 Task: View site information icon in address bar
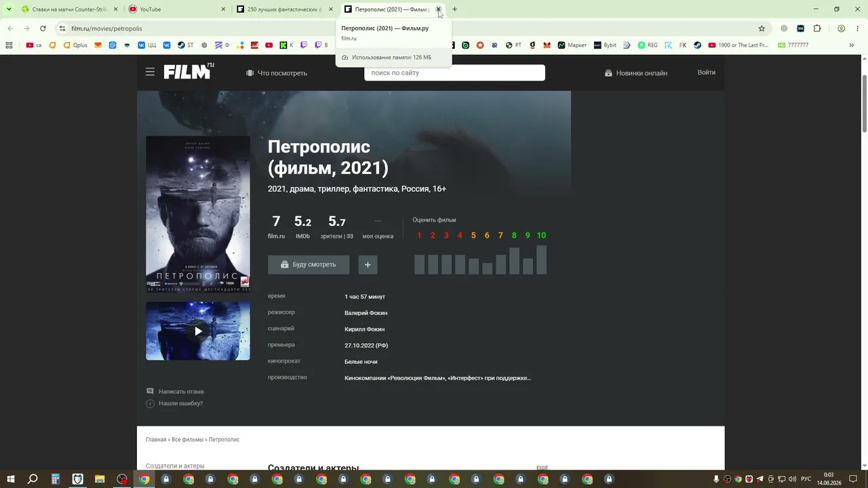click(x=62, y=28)
